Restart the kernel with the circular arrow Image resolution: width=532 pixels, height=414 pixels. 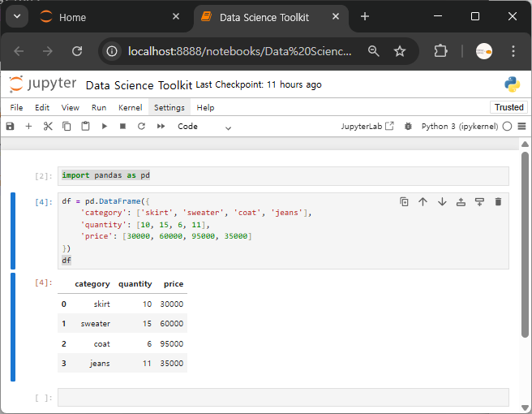141,127
